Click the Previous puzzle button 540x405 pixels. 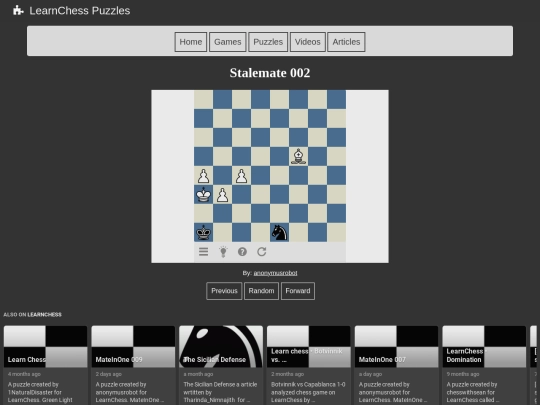[x=224, y=291]
